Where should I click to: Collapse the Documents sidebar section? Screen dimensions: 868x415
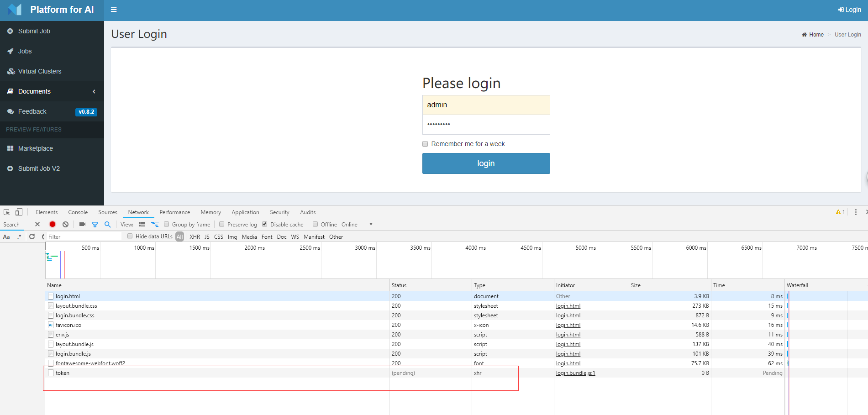click(x=94, y=91)
